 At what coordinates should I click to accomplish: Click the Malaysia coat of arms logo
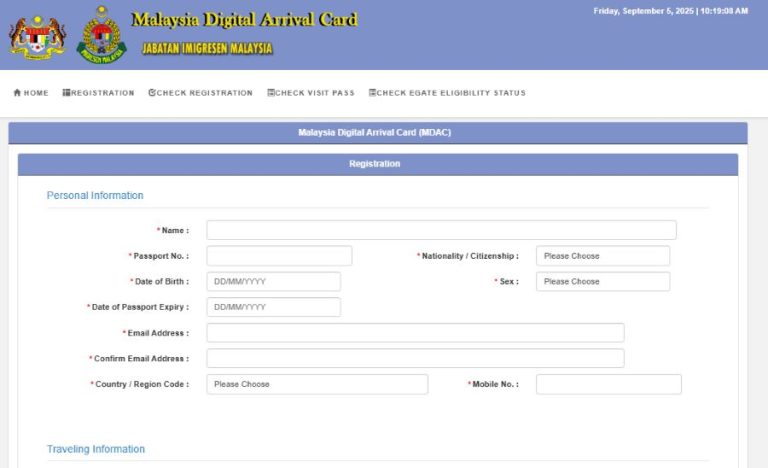click(38, 38)
